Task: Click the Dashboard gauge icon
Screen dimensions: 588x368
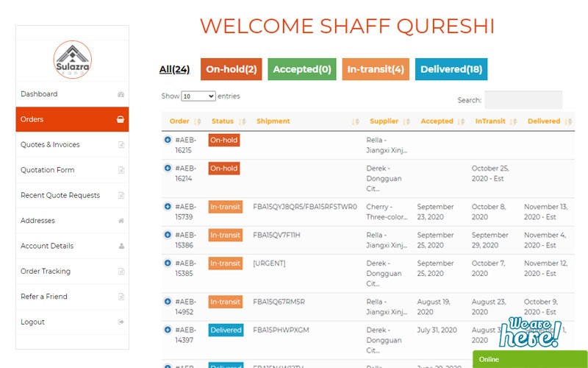Action: tap(121, 94)
